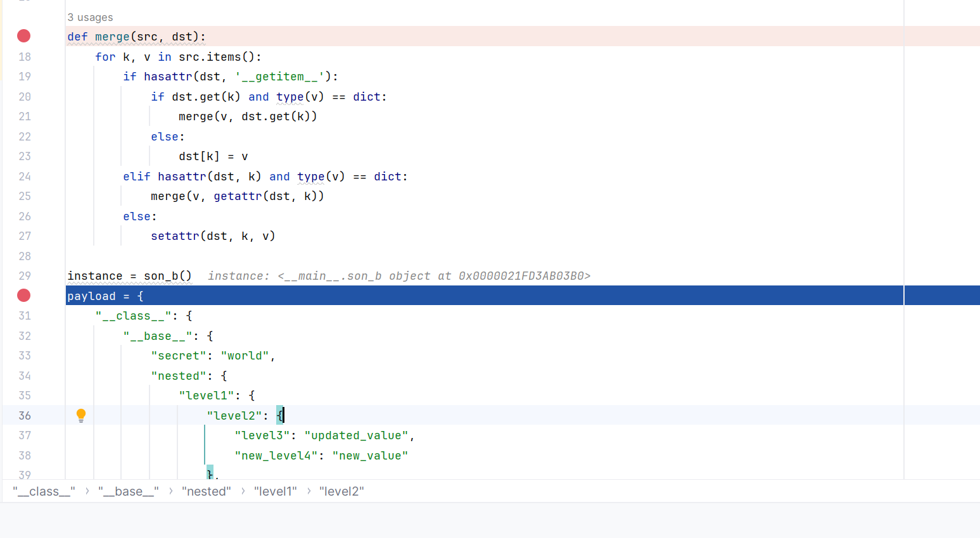980x538 pixels.
Task: Place cursor on merge function name in definition
Action: pyautogui.click(x=112, y=37)
